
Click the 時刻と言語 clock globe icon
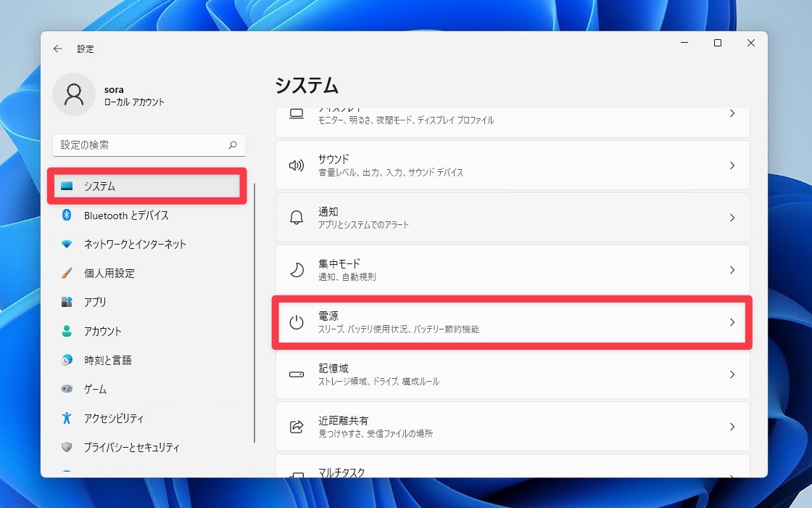click(67, 360)
